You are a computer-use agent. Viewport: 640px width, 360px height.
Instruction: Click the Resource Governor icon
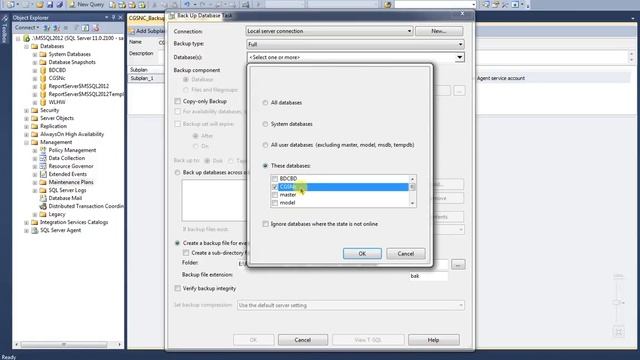click(43, 166)
